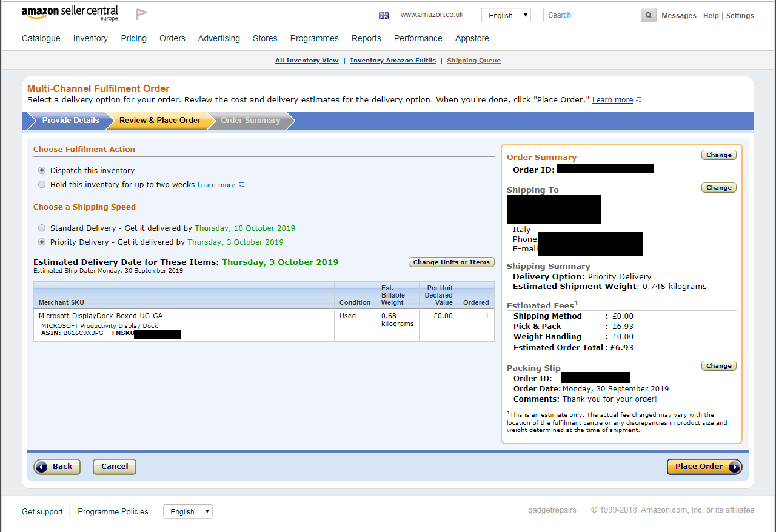Open the Advertising menu
776x532 pixels.
[x=219, y=38]
